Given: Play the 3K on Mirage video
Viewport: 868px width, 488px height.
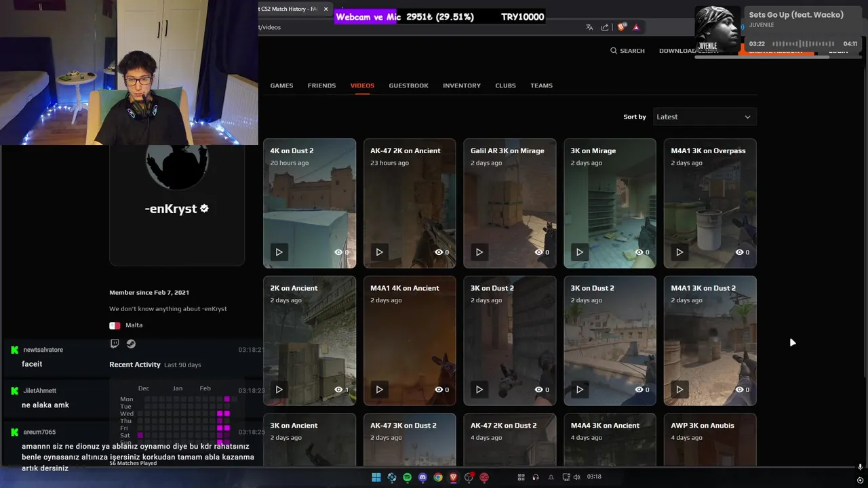Looking at the screenshot, I should [x=580, y=252].
